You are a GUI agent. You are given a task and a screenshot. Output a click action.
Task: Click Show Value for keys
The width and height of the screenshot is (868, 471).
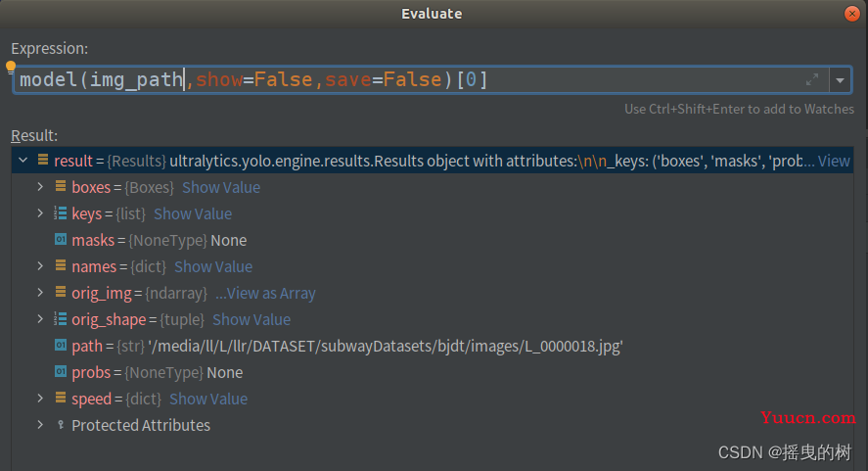click(x=193, y=213)
